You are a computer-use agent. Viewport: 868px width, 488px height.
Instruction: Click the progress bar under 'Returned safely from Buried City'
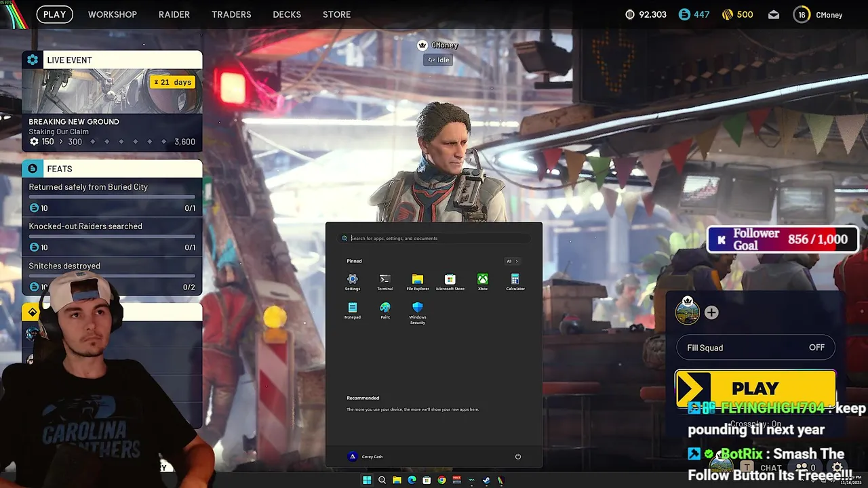[112, 197]
